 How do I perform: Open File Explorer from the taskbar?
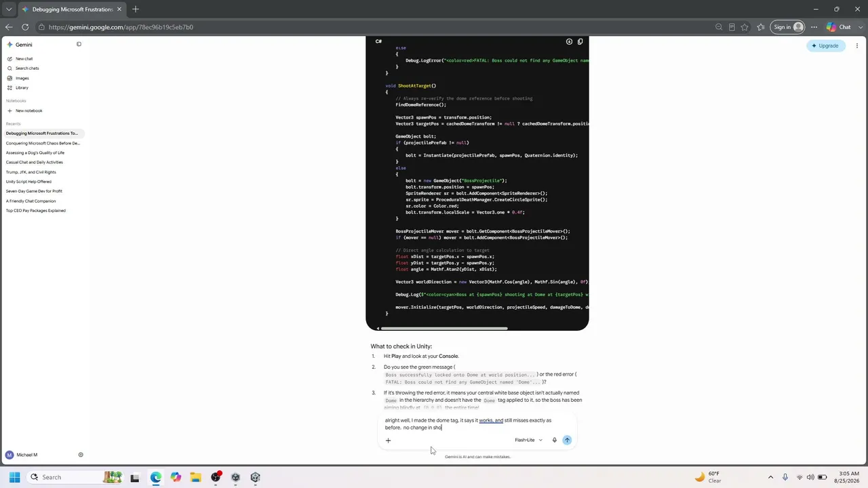click(x=195, y=477)
